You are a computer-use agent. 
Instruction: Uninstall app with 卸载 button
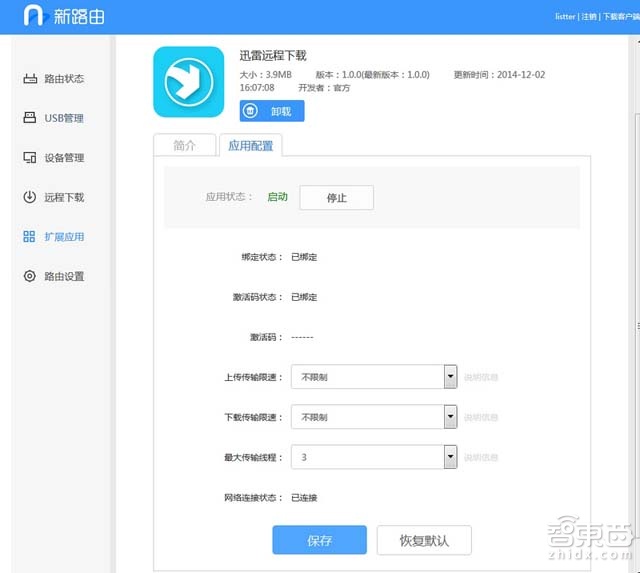(272, 111)
